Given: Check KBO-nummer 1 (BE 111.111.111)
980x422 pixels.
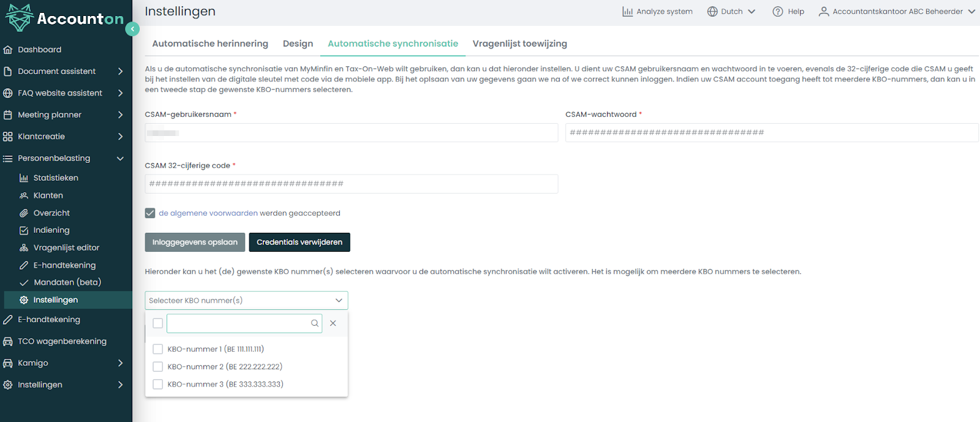Looking at the screenshot, I should (158, 349).
